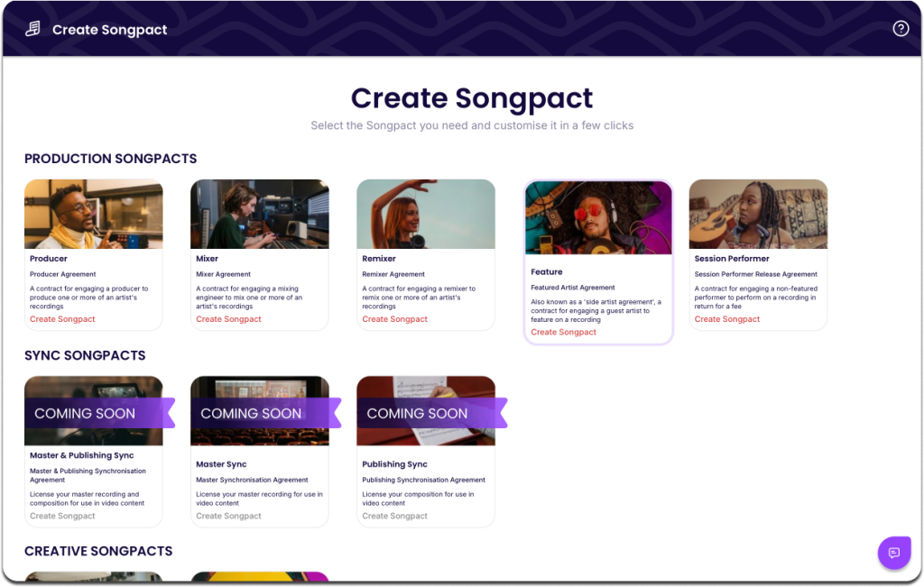Click the "Feature" card title
924x587 pixels.
547,272
